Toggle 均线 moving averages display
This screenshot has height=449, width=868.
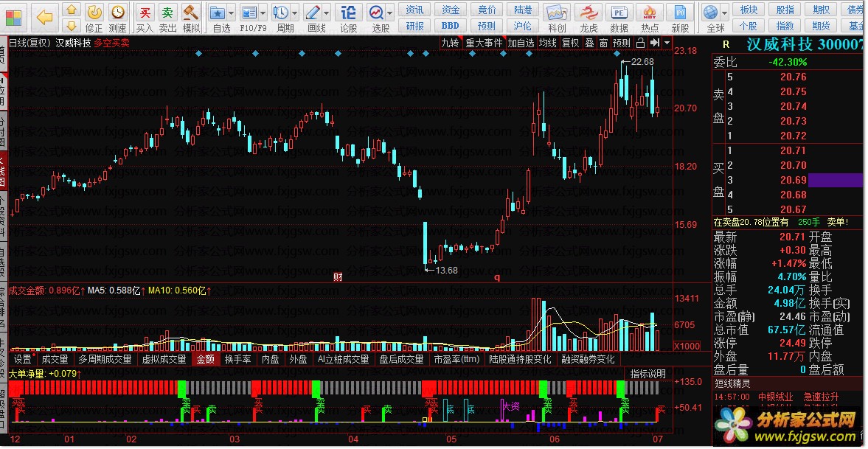pos(548,43)
